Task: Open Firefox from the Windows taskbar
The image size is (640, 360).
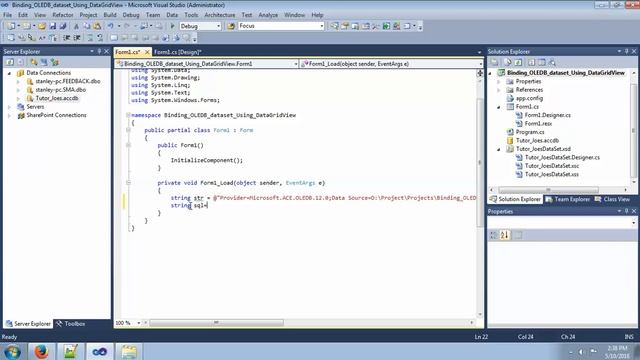Action: [41, 351]
